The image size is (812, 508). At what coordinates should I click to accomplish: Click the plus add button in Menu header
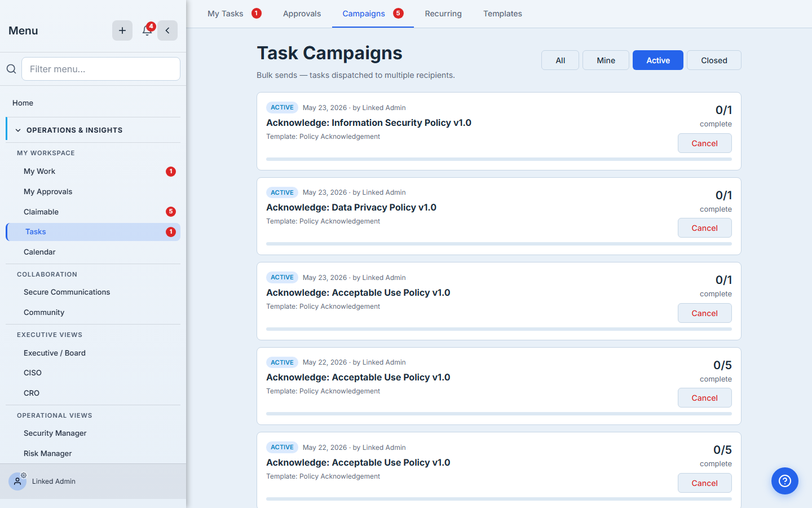[122, 30]
